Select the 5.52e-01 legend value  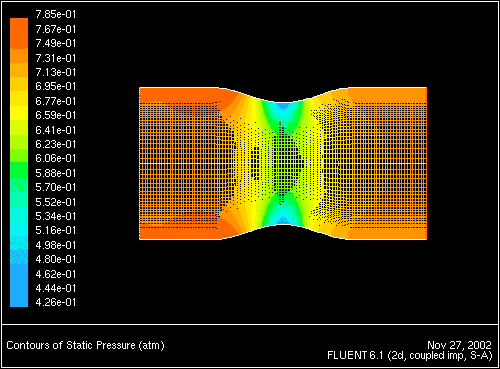[56, 202]
